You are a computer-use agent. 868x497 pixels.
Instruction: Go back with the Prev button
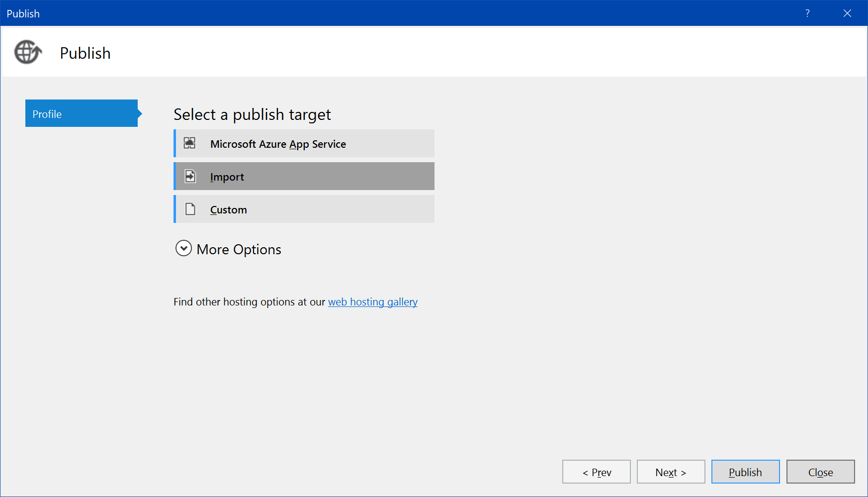pyautogui.click(x=596, y=472)
